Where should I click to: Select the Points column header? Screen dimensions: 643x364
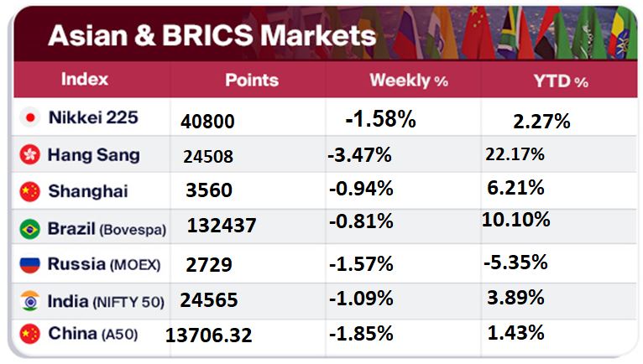[x=252, y=80]
